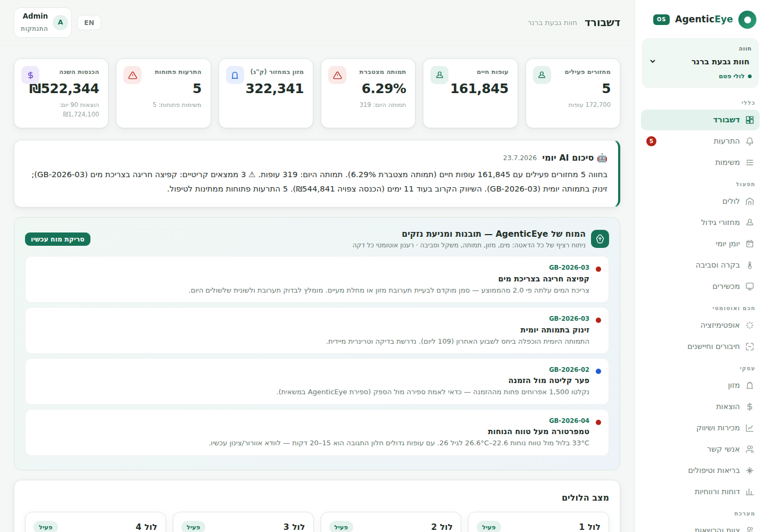Screen dimensions: 766x532
Task: Open the בריאות וטיפולים asterisk icon
Action: click(x=750, y=470)
